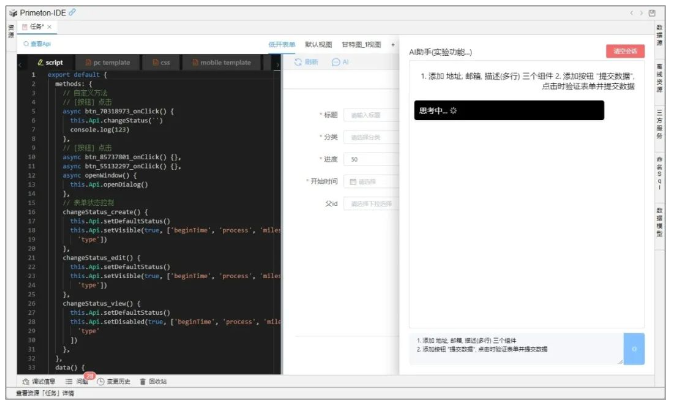
Task: Click the AI chat send button
Action: 633,347
